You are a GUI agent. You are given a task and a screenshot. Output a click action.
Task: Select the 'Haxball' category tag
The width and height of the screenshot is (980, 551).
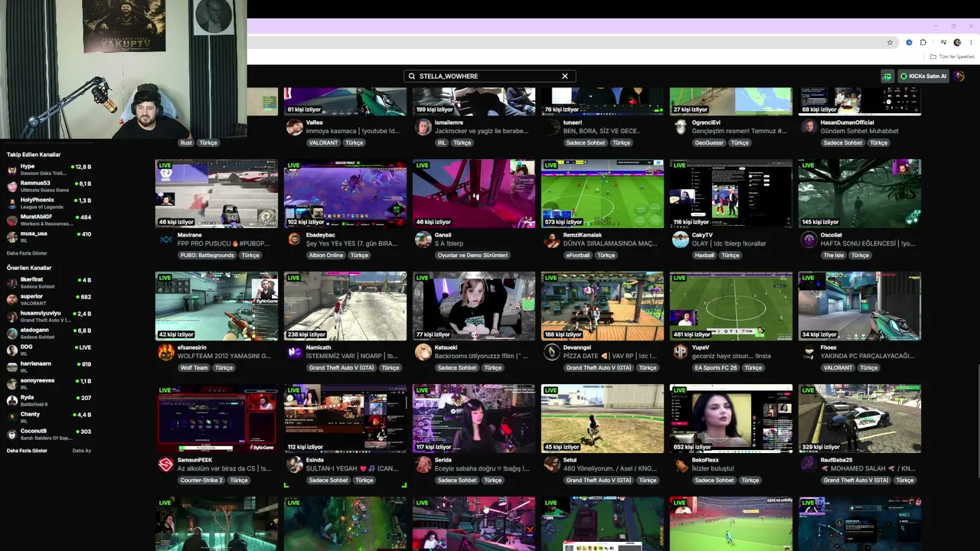(704, 256)
